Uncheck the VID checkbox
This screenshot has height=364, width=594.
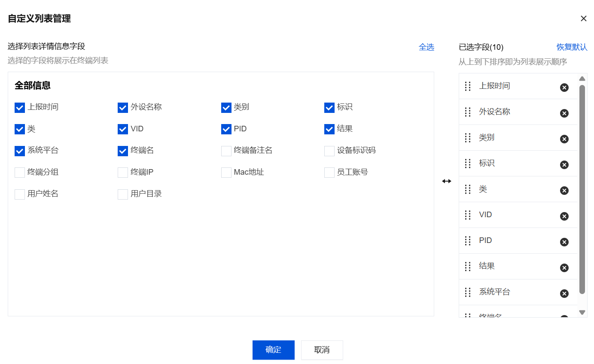[123, 129]
